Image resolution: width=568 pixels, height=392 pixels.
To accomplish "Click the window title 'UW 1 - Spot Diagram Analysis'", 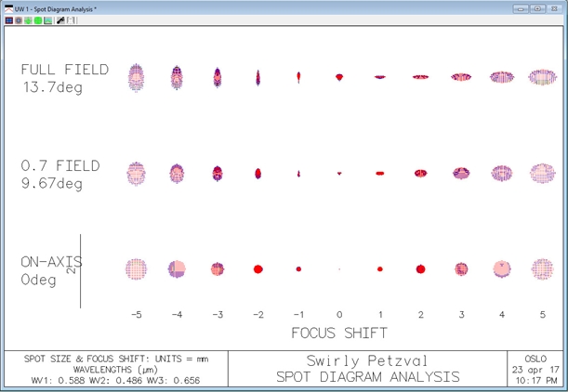I will coord(56,9).
